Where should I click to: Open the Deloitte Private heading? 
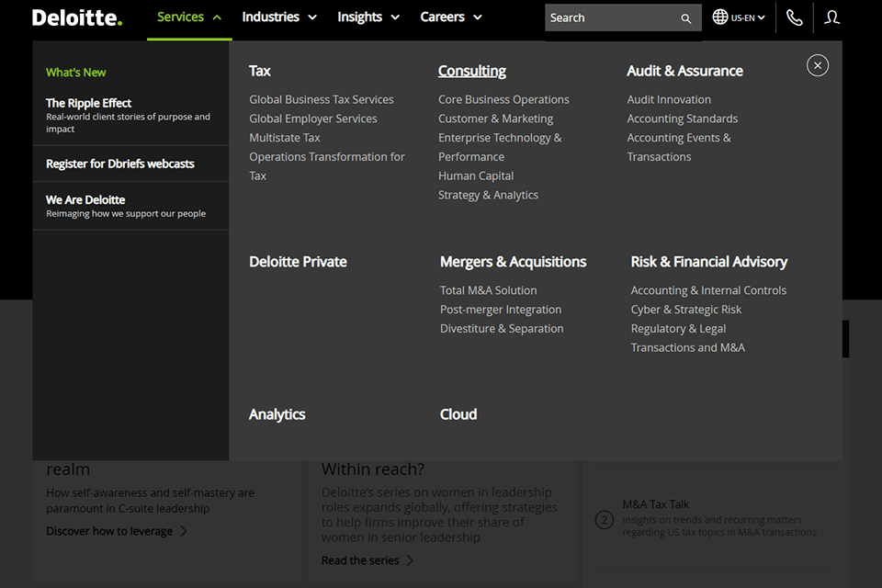pyautogui.click(x=298, y=262)
